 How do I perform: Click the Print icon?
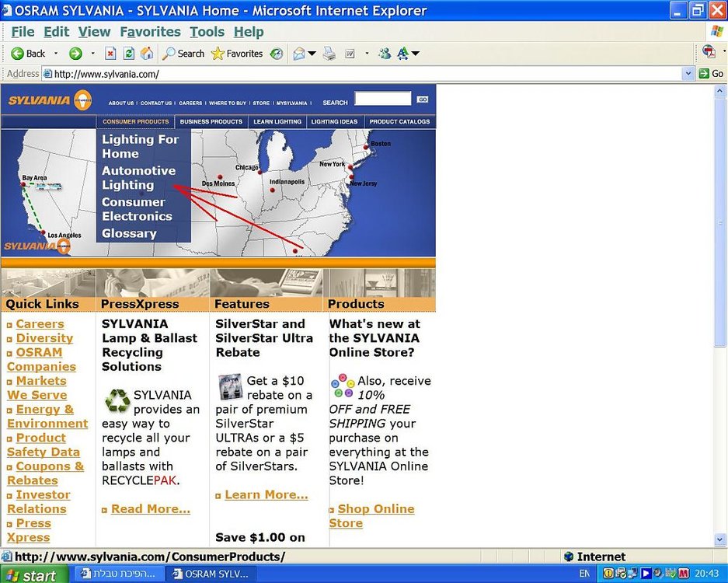(x=329, y=54)
